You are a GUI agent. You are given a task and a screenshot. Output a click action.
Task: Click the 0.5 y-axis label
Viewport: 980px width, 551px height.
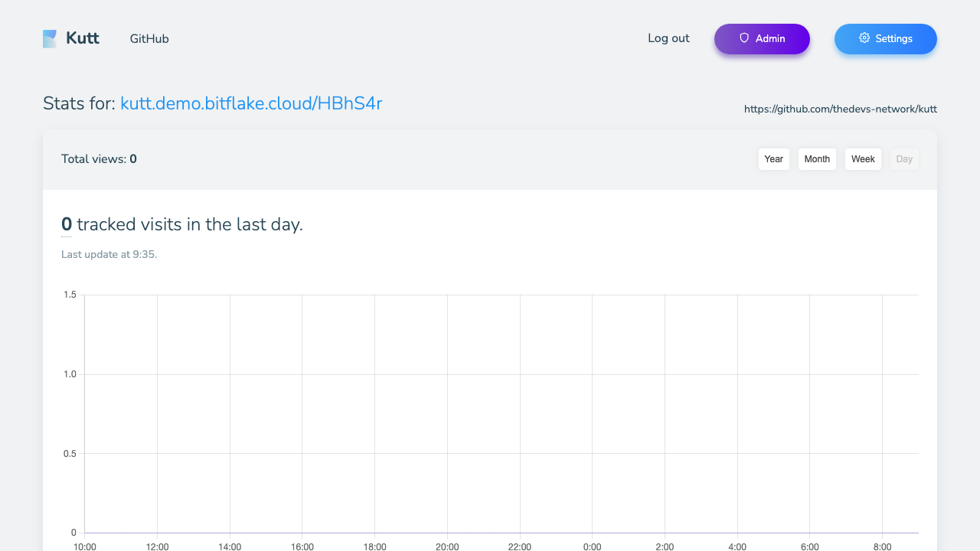pyautogui.click(x=70, y=454)
